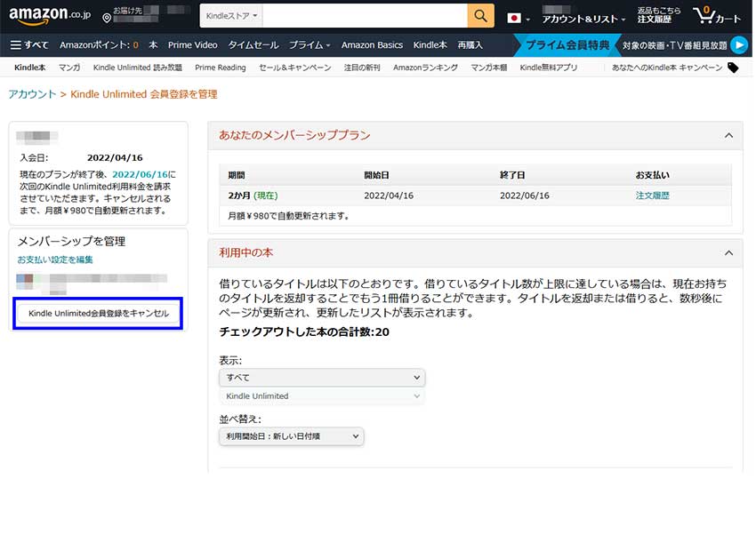This screenshot has width=756, height=535.
Task: Click the Japan flag language selector
Action: click(518, 19)
